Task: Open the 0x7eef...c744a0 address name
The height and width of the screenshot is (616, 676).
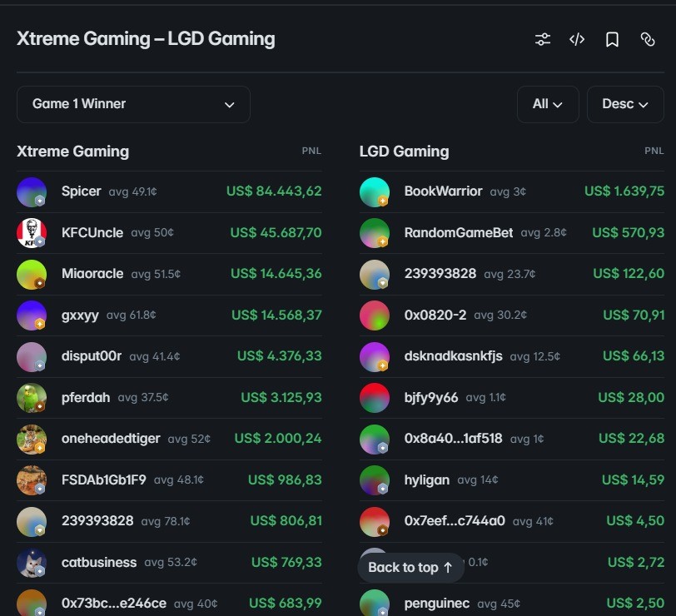Action: [x=455, y=521]
